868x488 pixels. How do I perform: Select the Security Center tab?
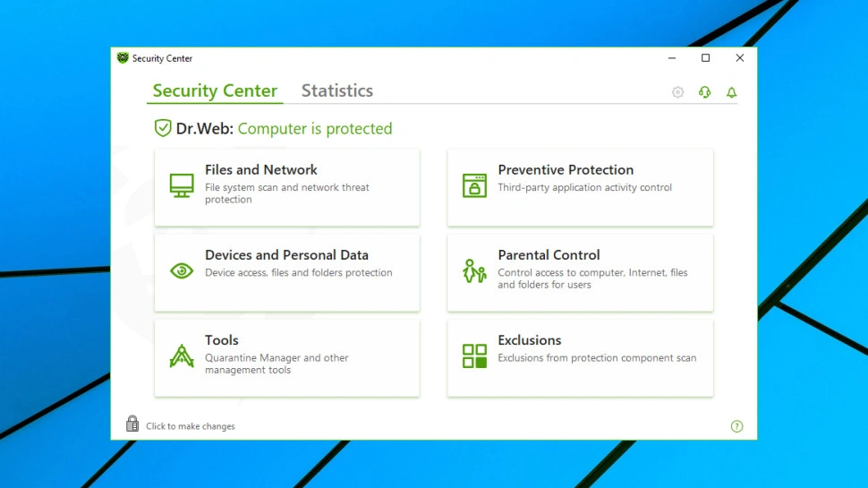pos(215,90)
